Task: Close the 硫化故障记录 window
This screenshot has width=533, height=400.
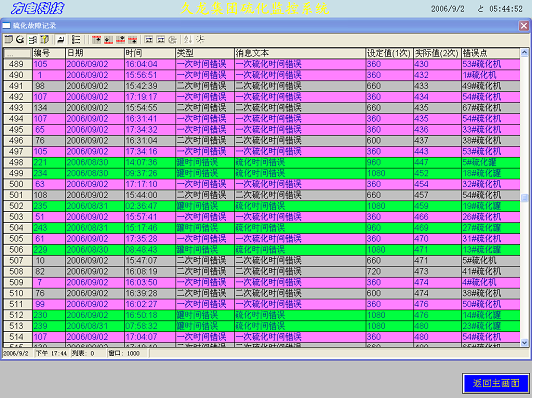Action: click(524, 25)
